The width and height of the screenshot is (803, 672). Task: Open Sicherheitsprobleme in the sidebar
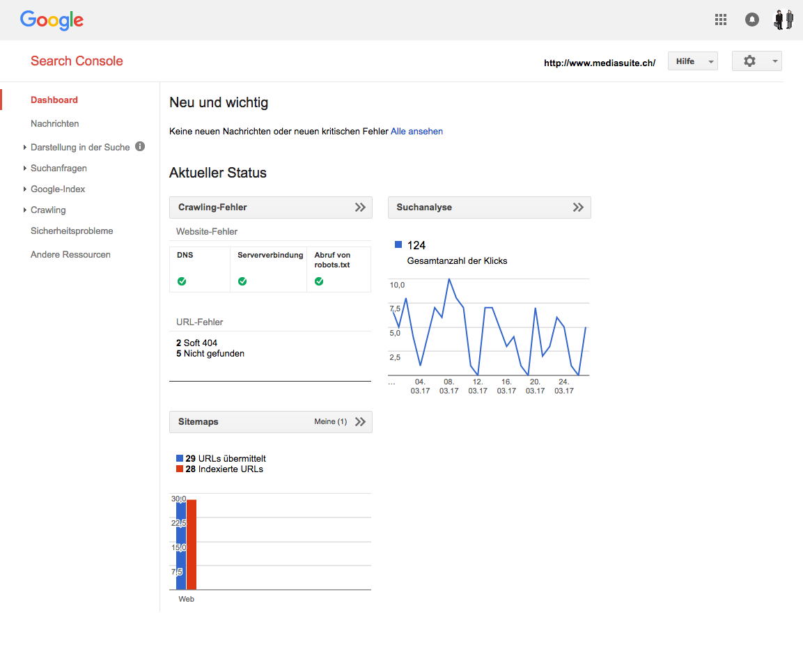[x=72, y=231]
